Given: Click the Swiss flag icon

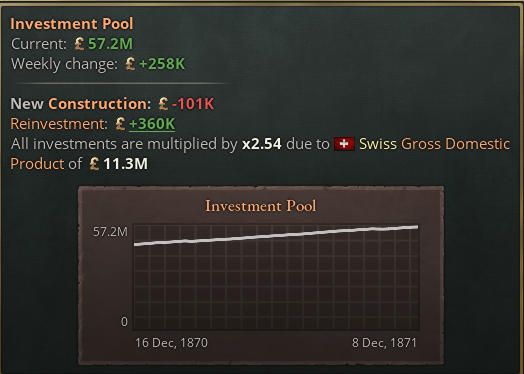Looking at the screenshot, I should (x=344, y=144).
